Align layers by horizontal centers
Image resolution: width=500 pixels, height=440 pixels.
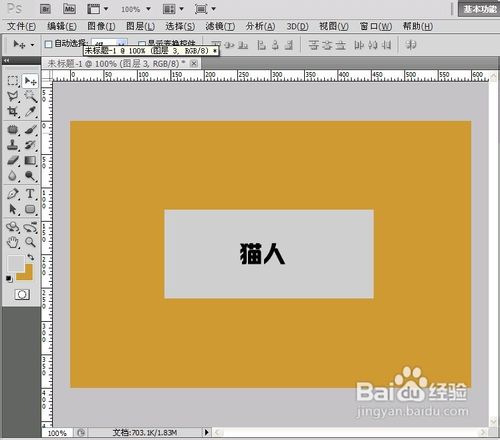275,45
